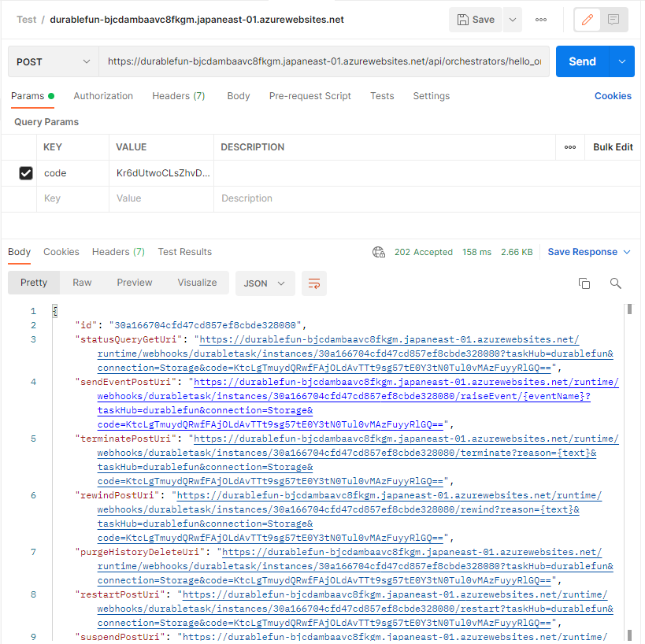Select the Visualize view
Screen dimensions: 645x644
point(198,283)
